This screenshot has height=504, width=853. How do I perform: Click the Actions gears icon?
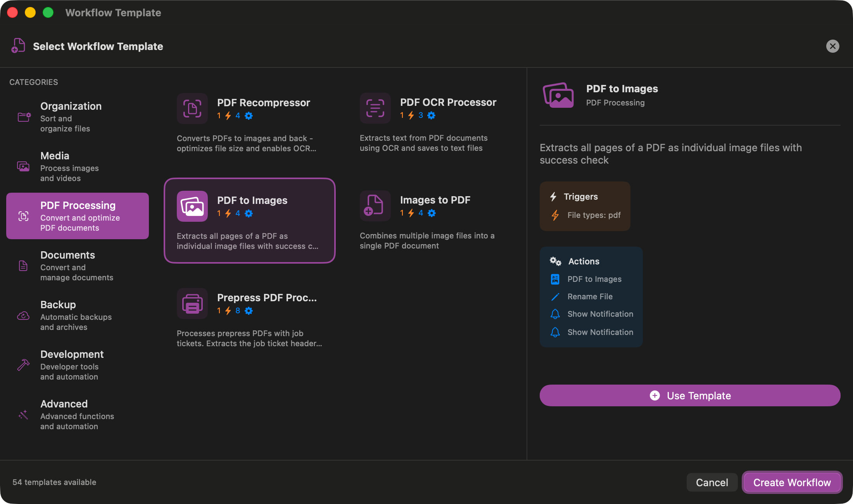click(555, 261)
